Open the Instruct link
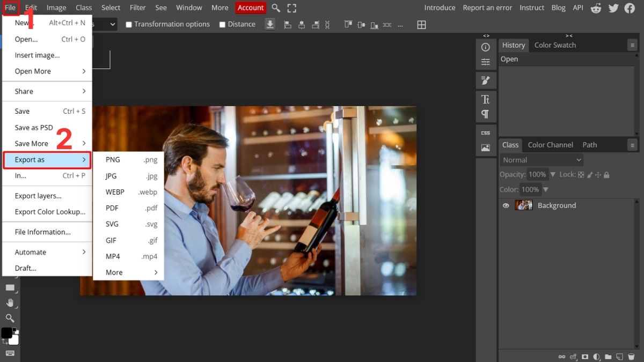The width and height of the screenshot is (644, 362). [532, 8]
